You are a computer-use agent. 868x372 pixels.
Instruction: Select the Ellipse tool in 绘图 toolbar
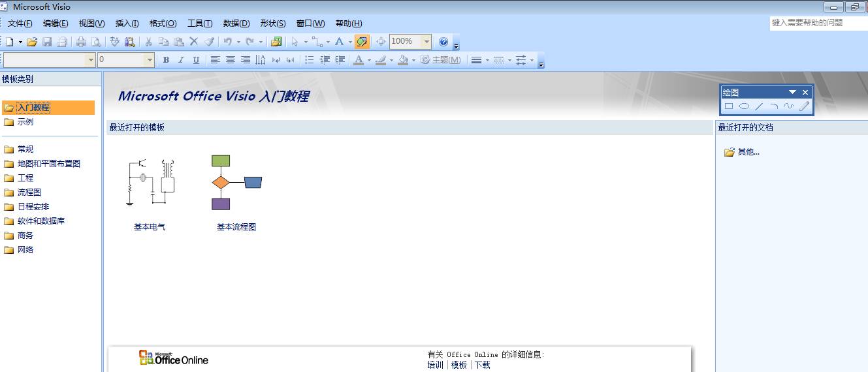tap(744, 106)
